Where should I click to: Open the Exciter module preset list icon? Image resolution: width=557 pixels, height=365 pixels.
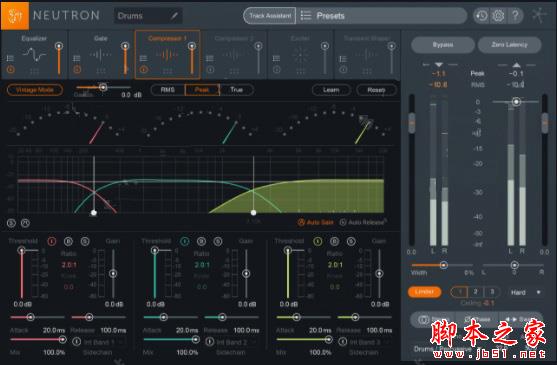(276, 58)
